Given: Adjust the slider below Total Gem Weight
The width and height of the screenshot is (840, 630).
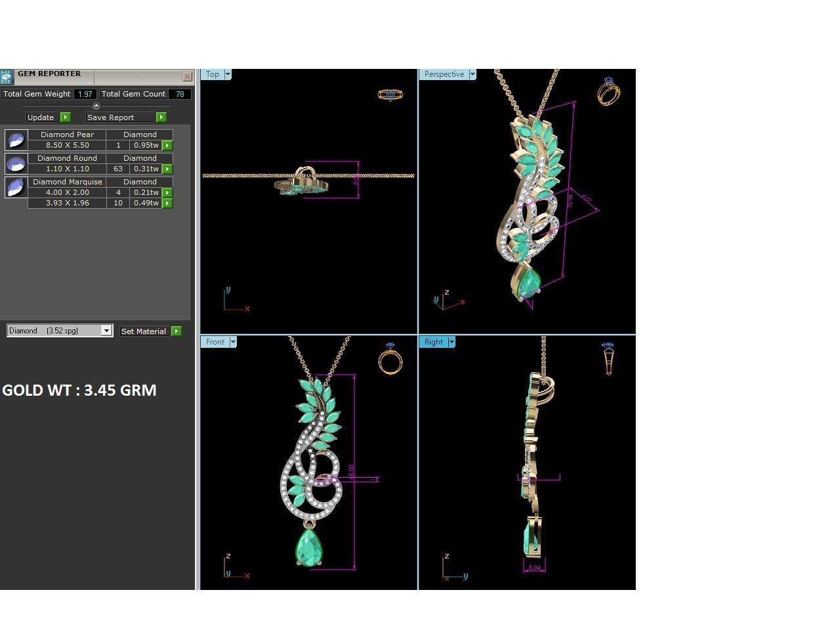Looking at the screenshot, I should point(96,106).
